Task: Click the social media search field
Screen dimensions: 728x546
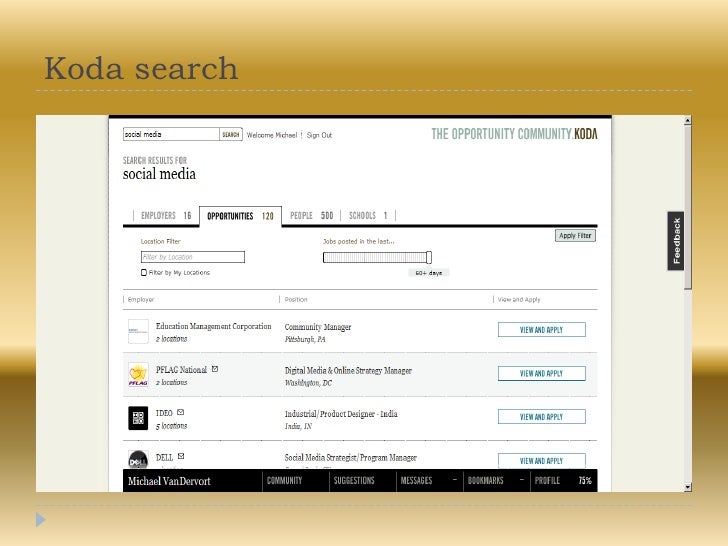Action: pos(171,135)
